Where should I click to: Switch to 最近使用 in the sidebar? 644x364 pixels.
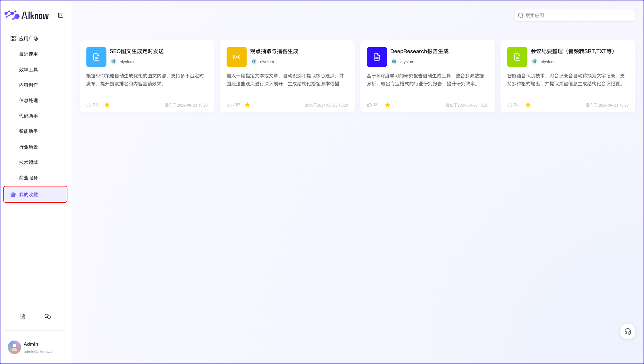(28, 54)
